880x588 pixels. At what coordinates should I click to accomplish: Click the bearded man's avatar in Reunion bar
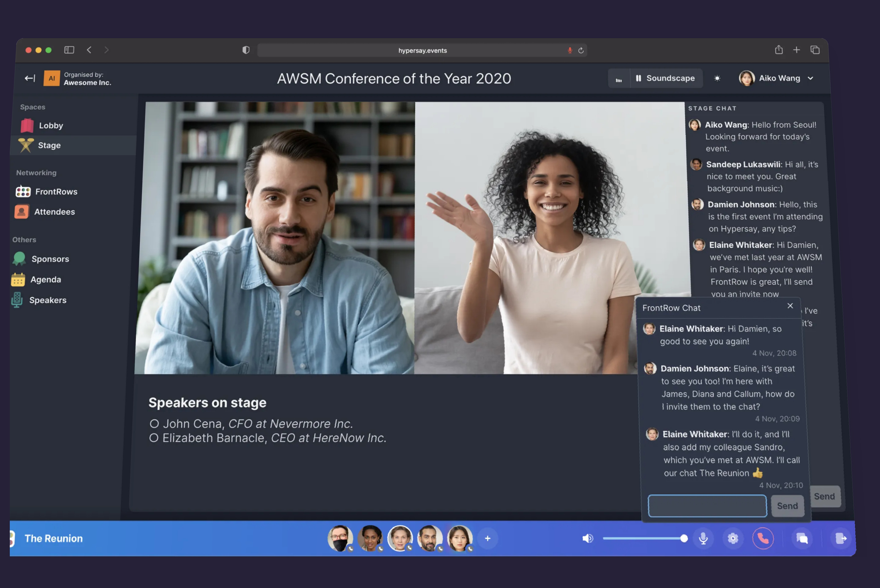tap(430, 538)
